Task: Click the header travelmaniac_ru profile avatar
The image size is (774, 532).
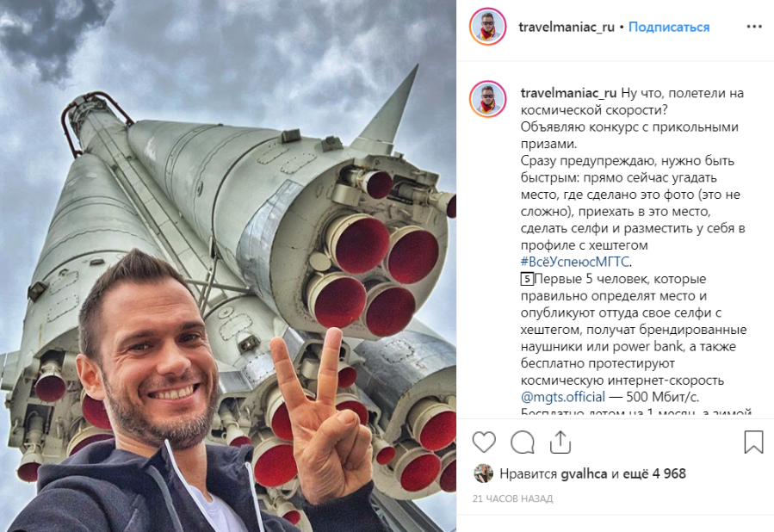Action: (x=487, y=27)
